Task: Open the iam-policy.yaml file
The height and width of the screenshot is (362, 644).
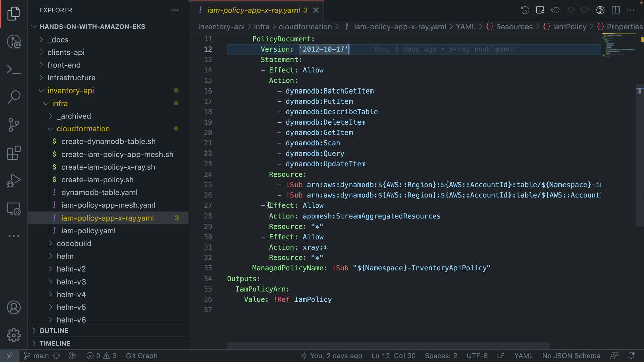Action: (x=88, y=231)
